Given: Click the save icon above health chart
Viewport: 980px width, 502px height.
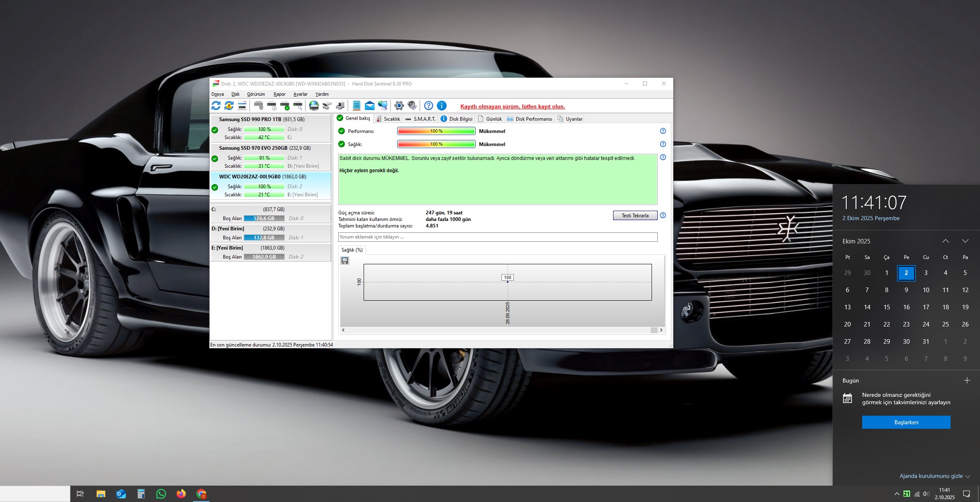Looking at the screenshot, I should [x=345, y=261].
